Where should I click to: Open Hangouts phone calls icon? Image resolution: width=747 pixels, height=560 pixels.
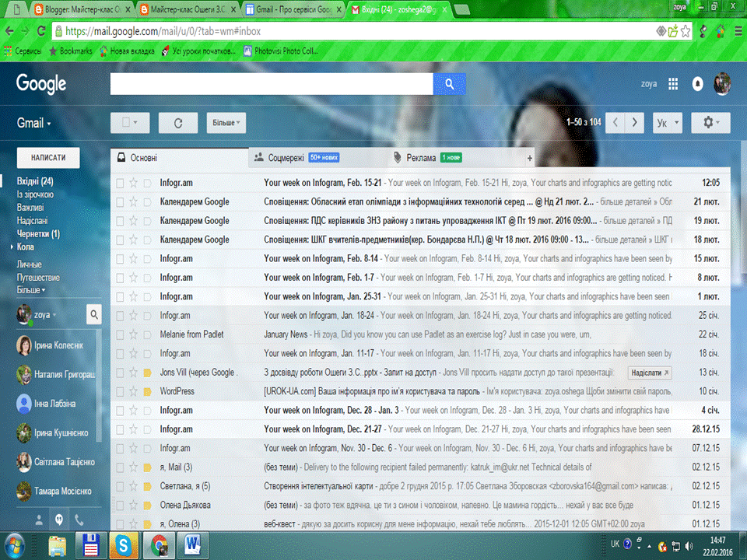(79, 520)
